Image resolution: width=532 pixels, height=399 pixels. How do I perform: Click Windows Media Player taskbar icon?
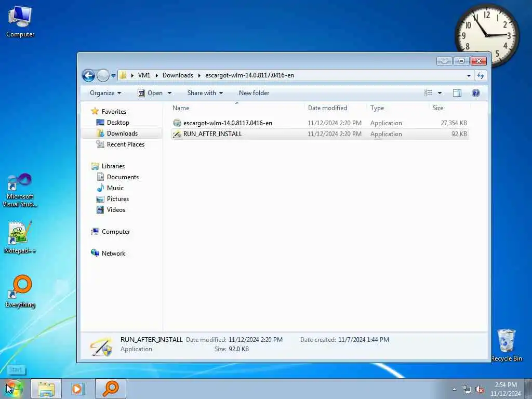(x=77, y=389)
